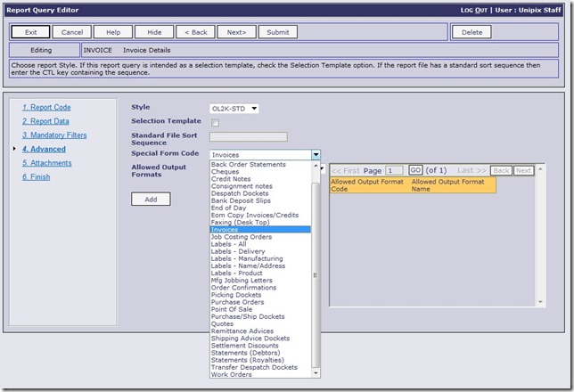This screenshot has height=392, width=574.
Task: Choose Credit Notes in dropdown list
Action: [231, 179]
